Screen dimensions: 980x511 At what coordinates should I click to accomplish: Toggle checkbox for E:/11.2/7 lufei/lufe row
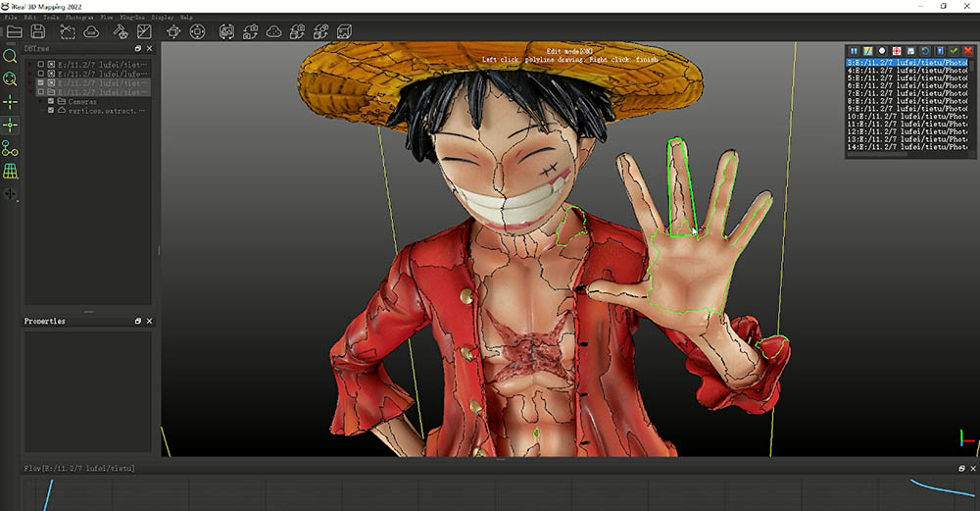40,74
